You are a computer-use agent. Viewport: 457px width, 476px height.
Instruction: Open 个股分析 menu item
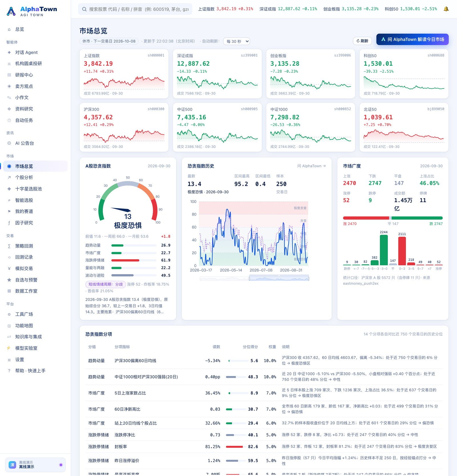pos(35,178)
